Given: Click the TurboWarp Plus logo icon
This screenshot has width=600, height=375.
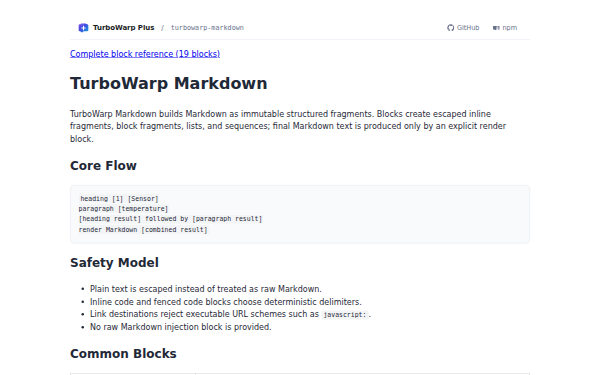Looking at the screenshot, I should [83, 28].
